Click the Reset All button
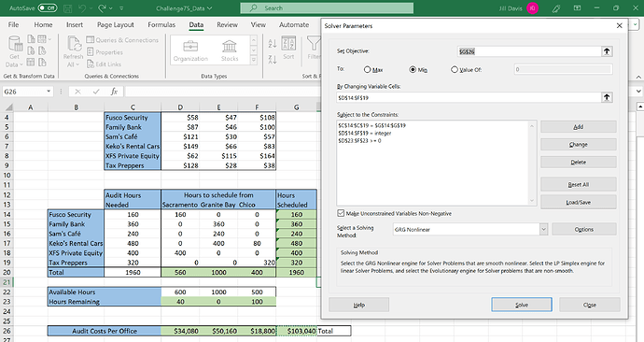Viewport: 644px width, 342px height. pyautogui.click(x=579, y=184)
